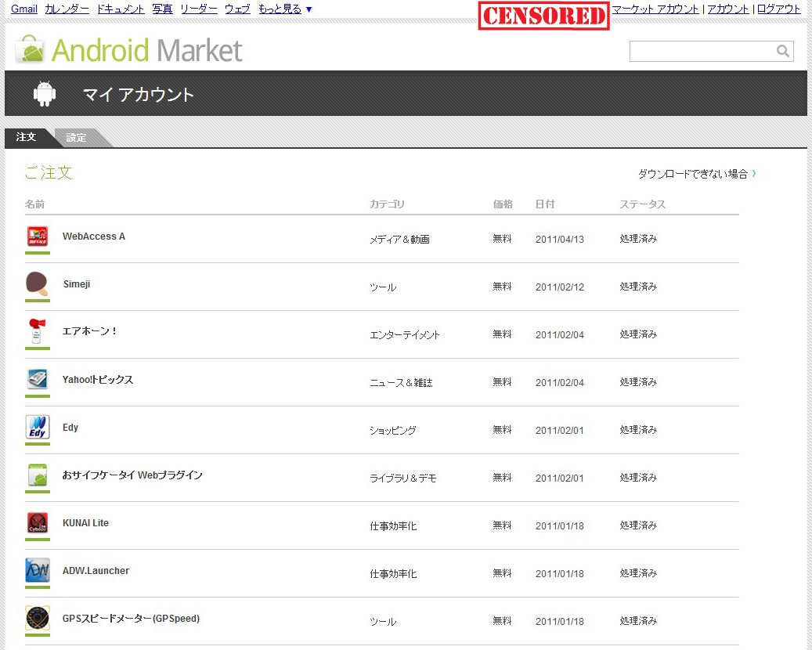This screenshot has width=812, height=650.
Task: Click ツール category in the Simeji row
Action: pyautogui.click(x=383, y=287)
